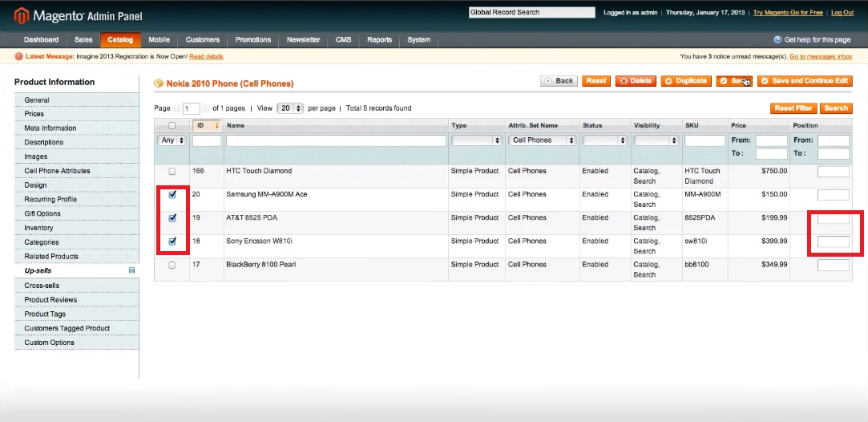Open the Visibility filter dropdown
868x422 pixels.
[656, 140]
